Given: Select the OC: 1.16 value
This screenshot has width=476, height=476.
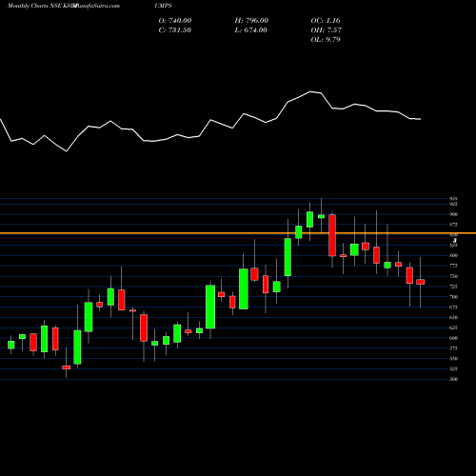Looking at the screenshot, I should click(x=326, y=21).
